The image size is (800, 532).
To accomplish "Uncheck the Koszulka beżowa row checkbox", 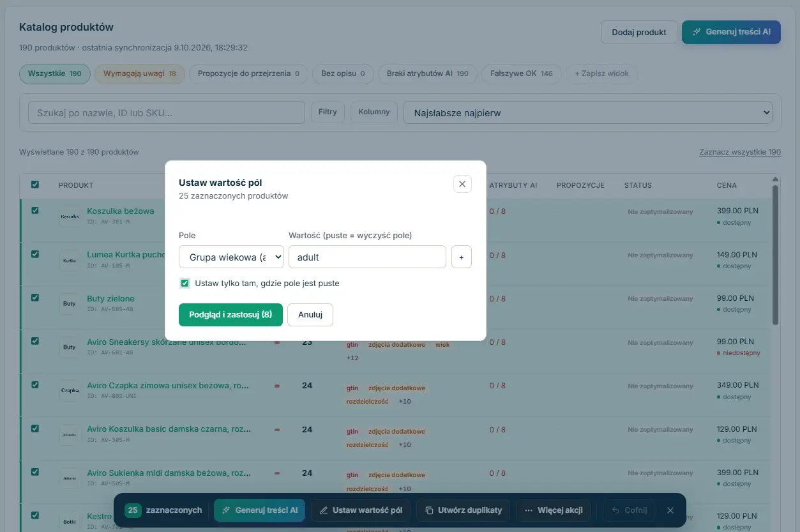I will pos(35,210).
